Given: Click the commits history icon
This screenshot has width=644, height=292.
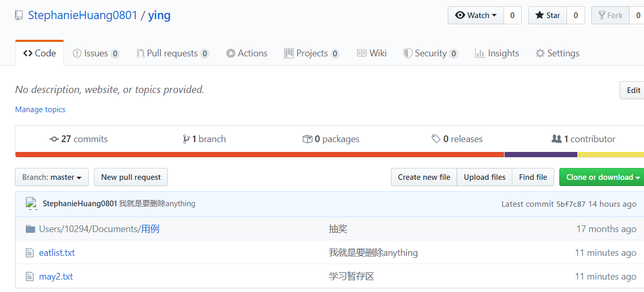Looking at the screenshot, I should pos(54,139).
